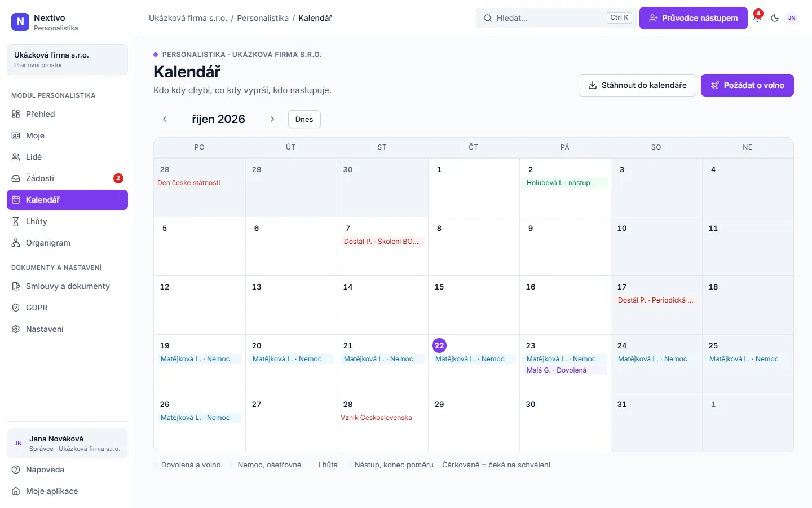Viewport: 812px width, 508px height.
Task: Open Holubová I. nástup event
Action: 565,183
